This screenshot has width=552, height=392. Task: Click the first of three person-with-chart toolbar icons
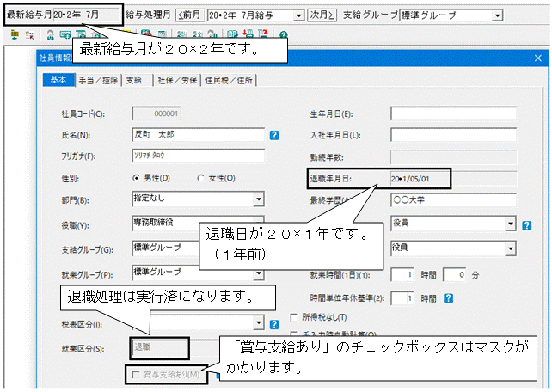(181, 34)
